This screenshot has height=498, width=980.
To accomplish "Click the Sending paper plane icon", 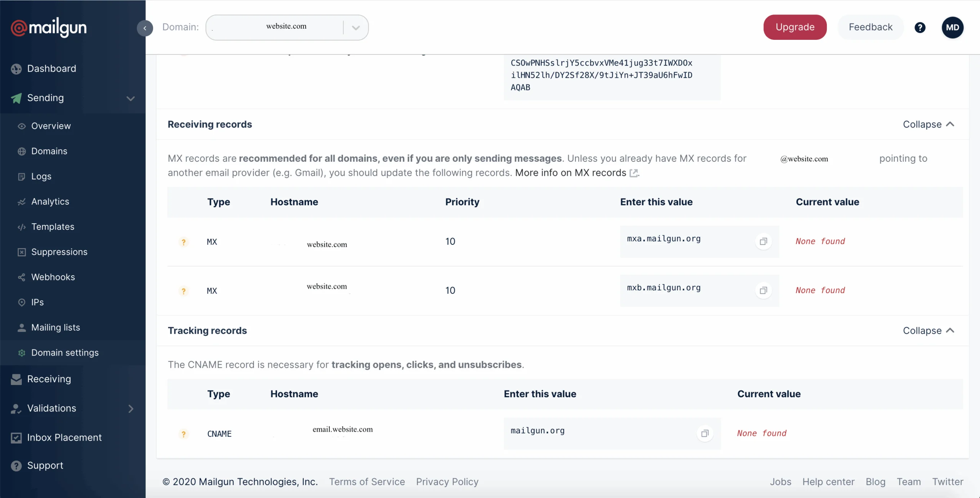I will [x=16, y=98].
